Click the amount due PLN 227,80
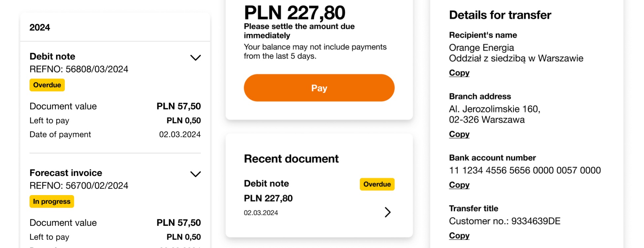The image size is (644, 248). click(294, 13)
